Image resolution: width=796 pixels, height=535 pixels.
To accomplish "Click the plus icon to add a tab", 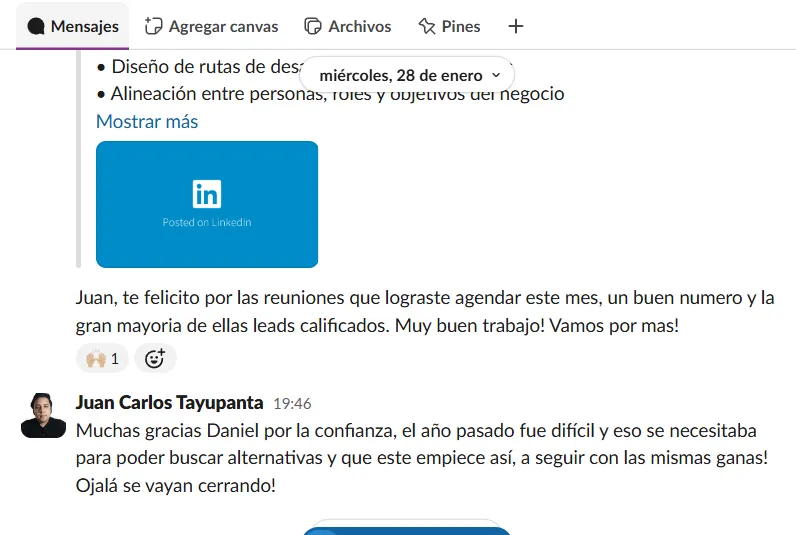I will 516,26.
